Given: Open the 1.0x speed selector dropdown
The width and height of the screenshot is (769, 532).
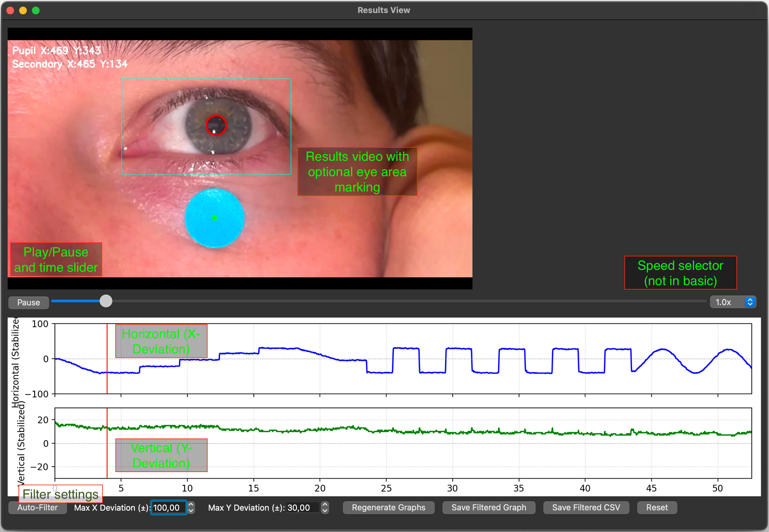Looking at the screenshot, I should click(732, 302).
